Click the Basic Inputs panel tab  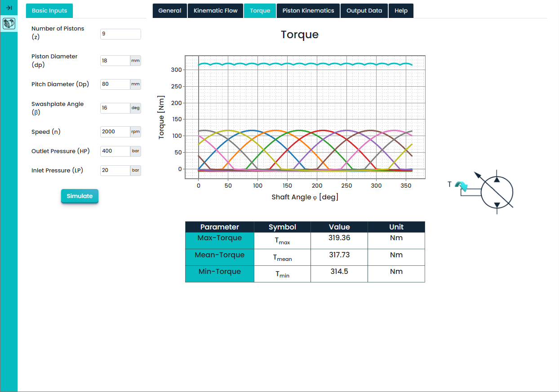[x=49, y=11]
